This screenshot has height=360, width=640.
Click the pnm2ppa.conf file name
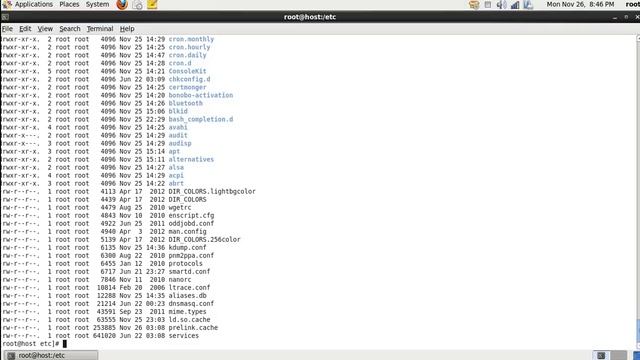coord(191,256)
